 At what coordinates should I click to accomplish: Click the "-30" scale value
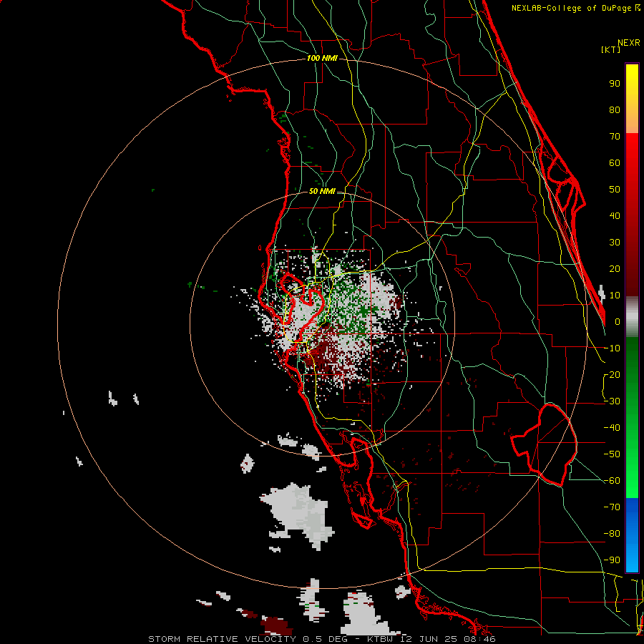pos(612,401)
